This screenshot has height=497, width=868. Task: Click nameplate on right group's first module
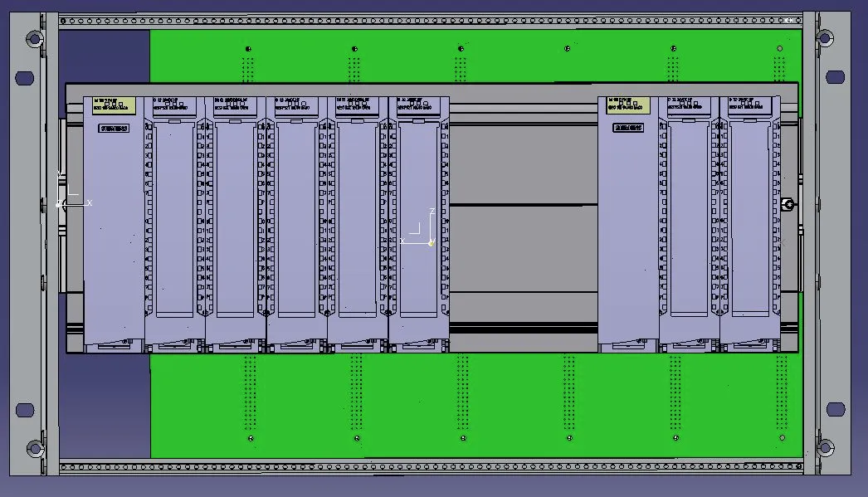tap(628, 129)
